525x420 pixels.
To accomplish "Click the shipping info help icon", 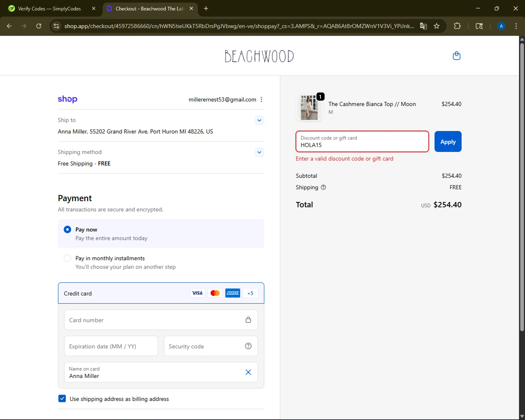I will click(323, 187).
